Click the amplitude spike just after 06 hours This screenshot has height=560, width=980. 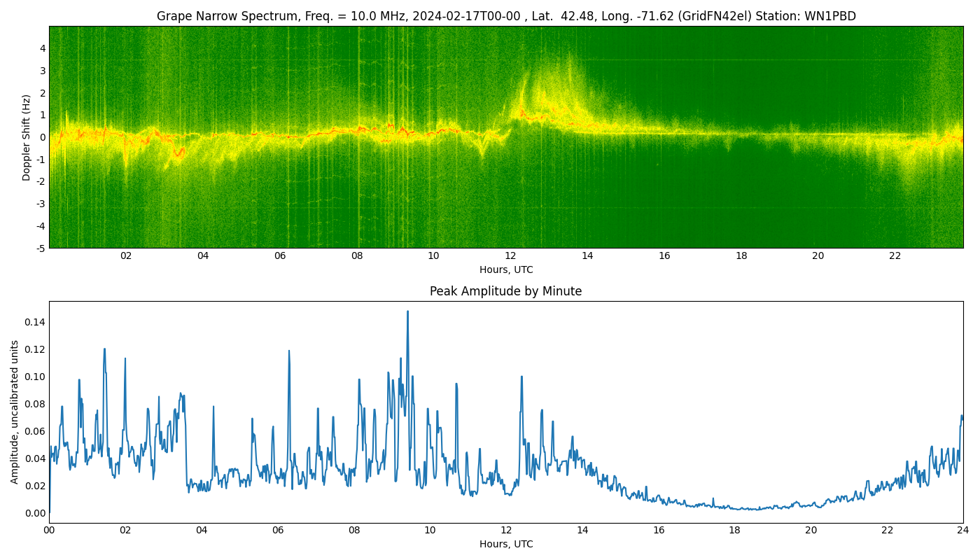click(288, 352)
